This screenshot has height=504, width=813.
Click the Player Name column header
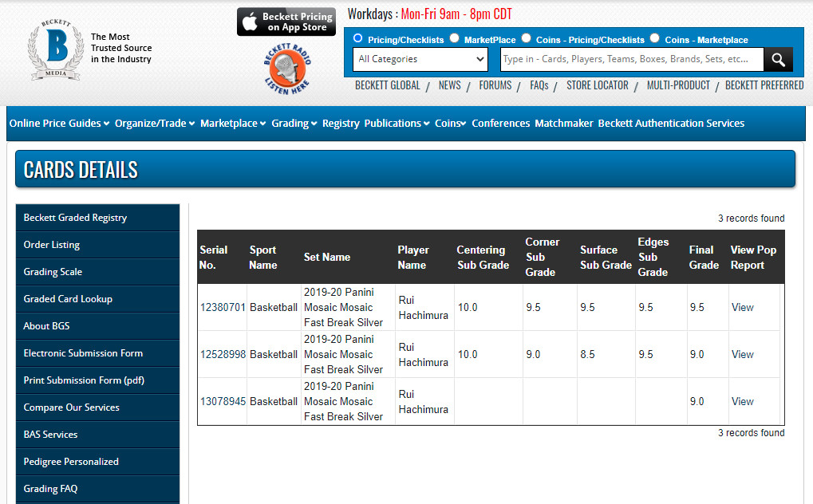point(413,258)
